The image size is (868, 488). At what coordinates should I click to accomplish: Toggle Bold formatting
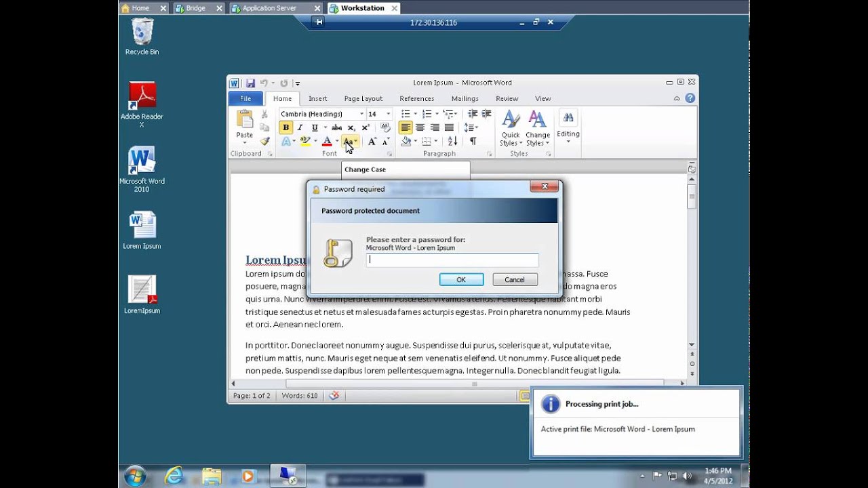click(285, 127)
